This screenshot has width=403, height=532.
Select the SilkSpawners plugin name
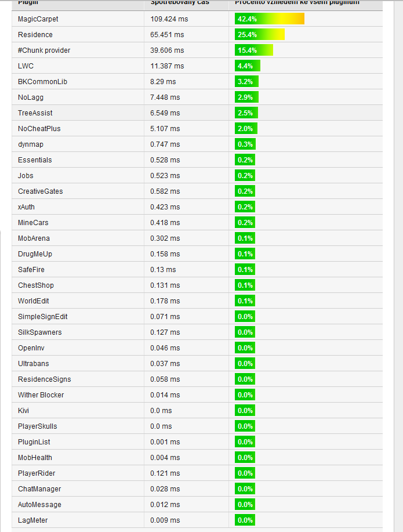[x=40, y=332]
